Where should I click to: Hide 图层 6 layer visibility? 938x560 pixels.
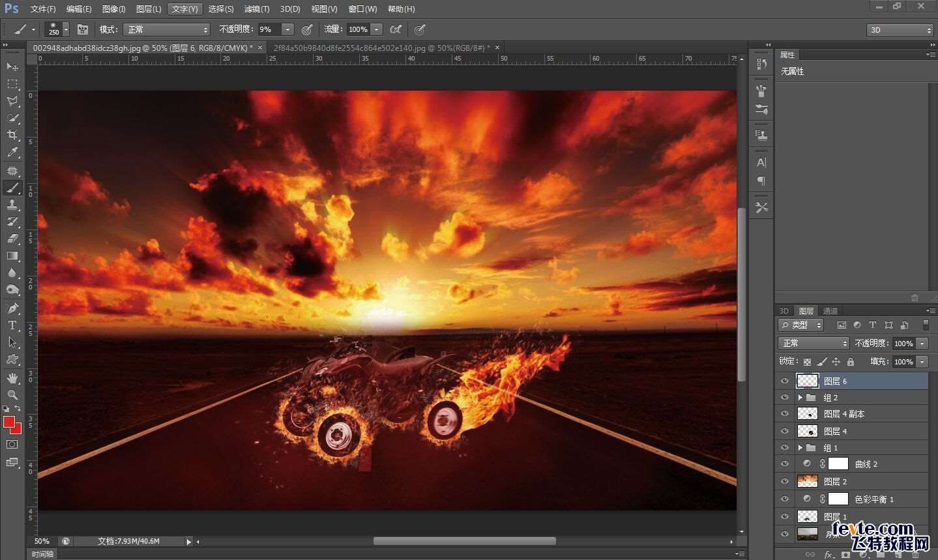785,381
